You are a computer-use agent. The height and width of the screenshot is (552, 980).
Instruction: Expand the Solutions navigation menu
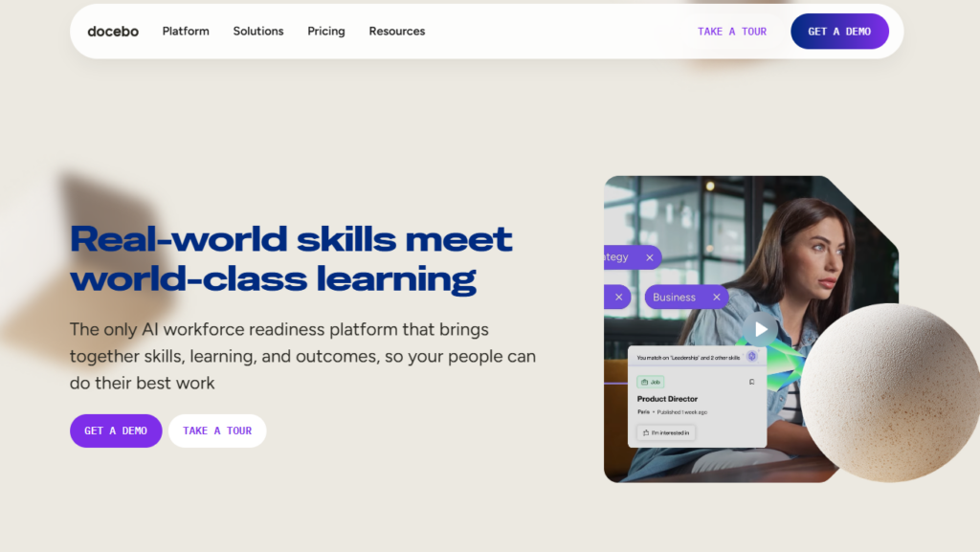[258, 32]
